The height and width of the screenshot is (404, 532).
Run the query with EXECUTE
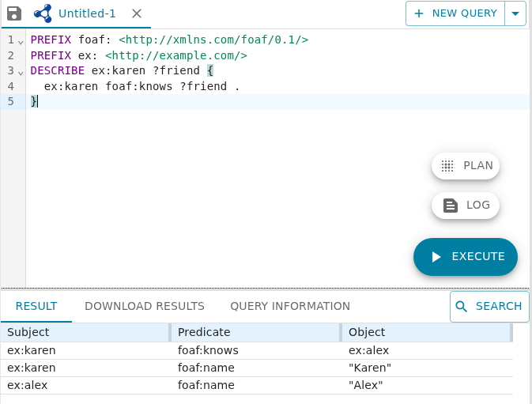point(466,257)
